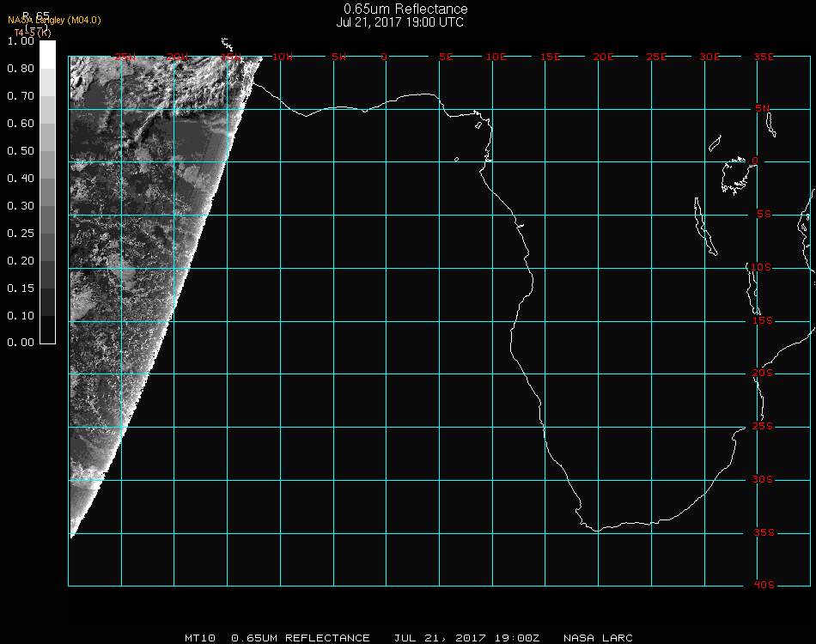Click the 25S latitude label
816x644 pixels.
763,426
